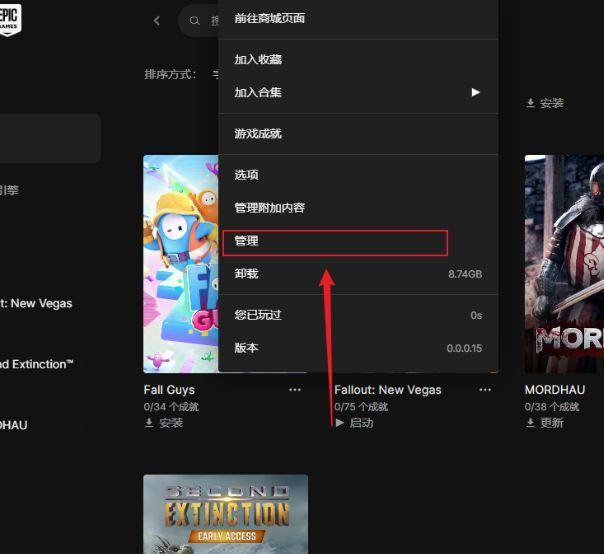Viewport: 604px width, 554px height.
Task: Click 更新 under MORDHAU
Action: tap(552, 423)
